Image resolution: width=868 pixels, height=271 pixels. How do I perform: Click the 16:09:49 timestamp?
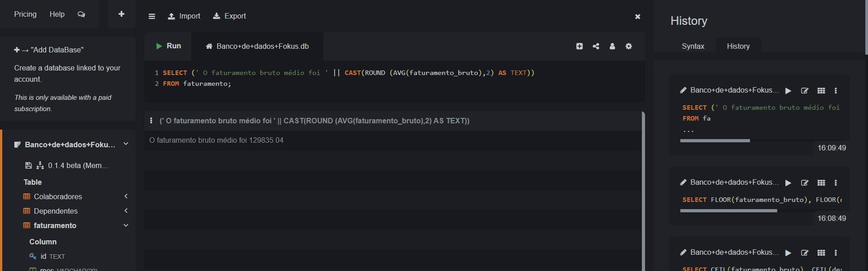[x=831, y=148]
